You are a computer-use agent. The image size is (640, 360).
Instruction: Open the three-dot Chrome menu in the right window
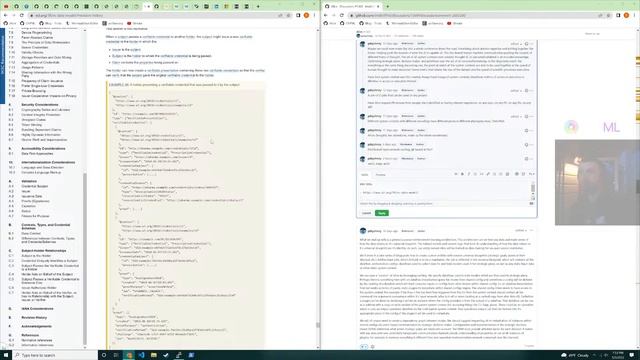634,15
